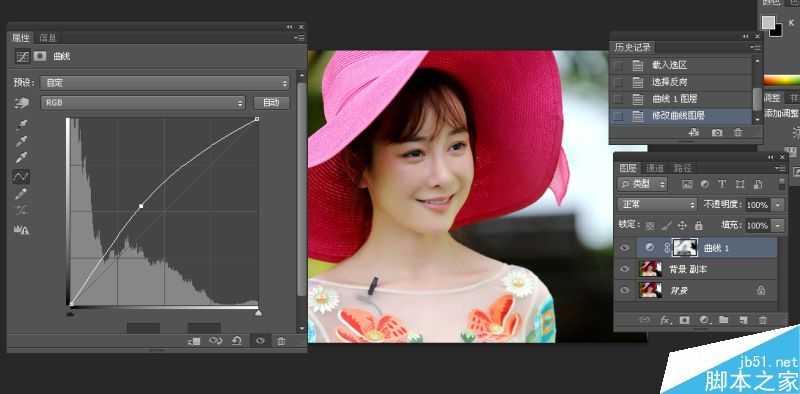Switch to the 通道 channels tab

point(655,168)
